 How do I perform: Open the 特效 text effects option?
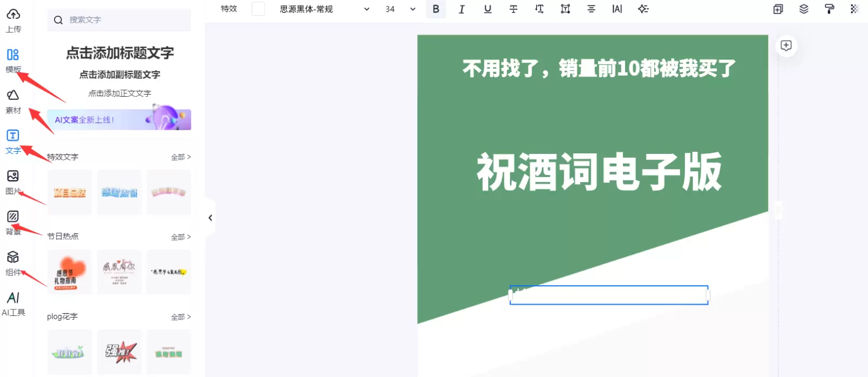point(229,9)
